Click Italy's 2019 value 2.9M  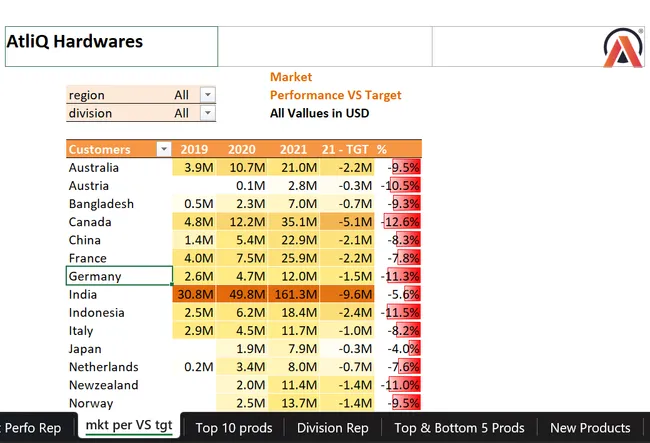point(194,331)
